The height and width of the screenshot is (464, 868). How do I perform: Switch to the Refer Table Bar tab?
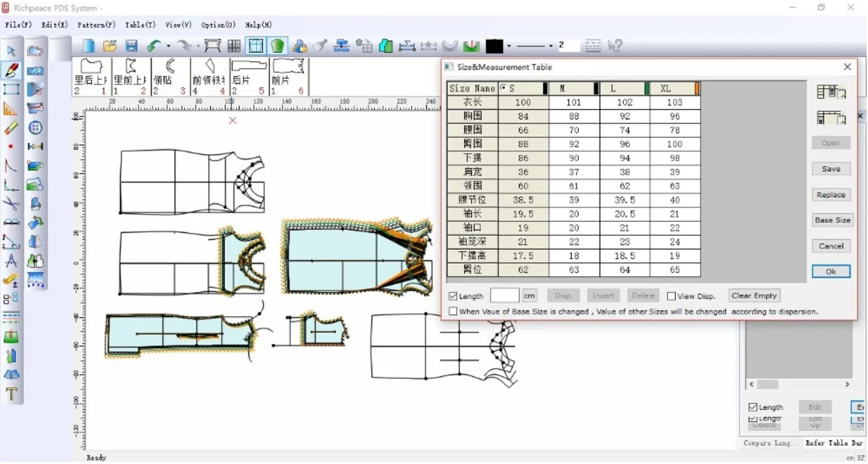(834, 443)
